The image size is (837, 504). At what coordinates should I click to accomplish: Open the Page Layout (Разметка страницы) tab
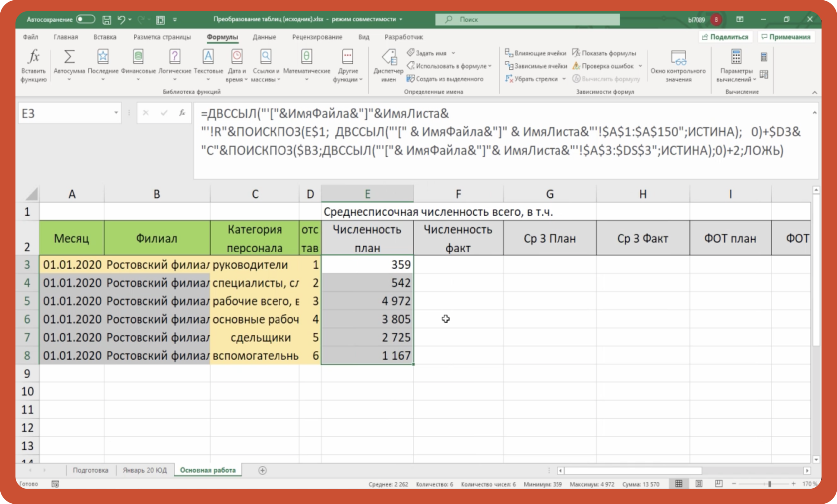coord(162,37)
